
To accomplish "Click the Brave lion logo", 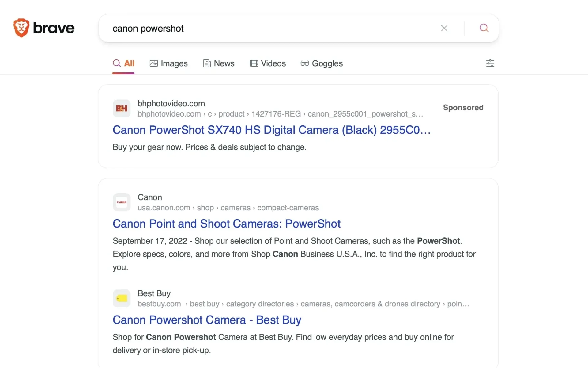I will (21, 28).
